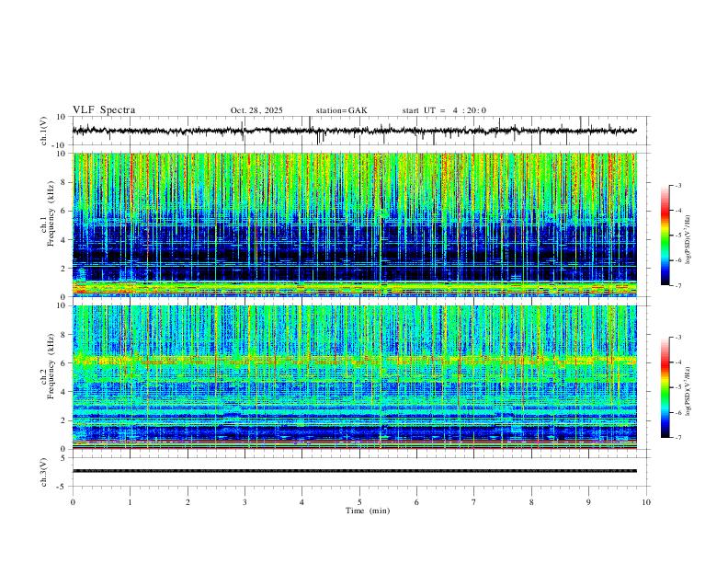Click the ch.1 colorbar '-3' label
This screenshot has height=563, width=728.
point(677,185)
